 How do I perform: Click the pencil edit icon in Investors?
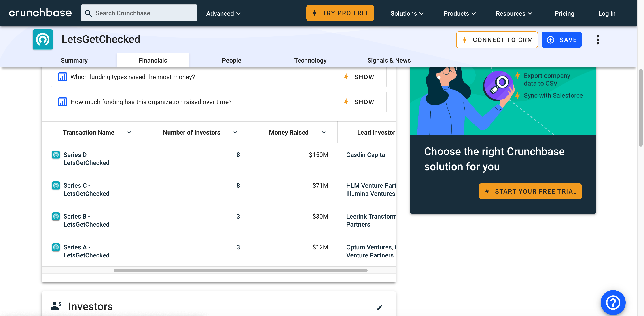[x=379, y=307]
